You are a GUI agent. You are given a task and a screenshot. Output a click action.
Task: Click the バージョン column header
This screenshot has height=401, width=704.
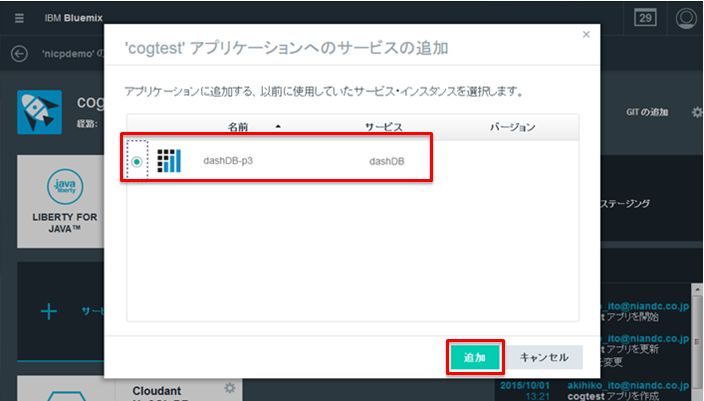click(x=512, y=127)
